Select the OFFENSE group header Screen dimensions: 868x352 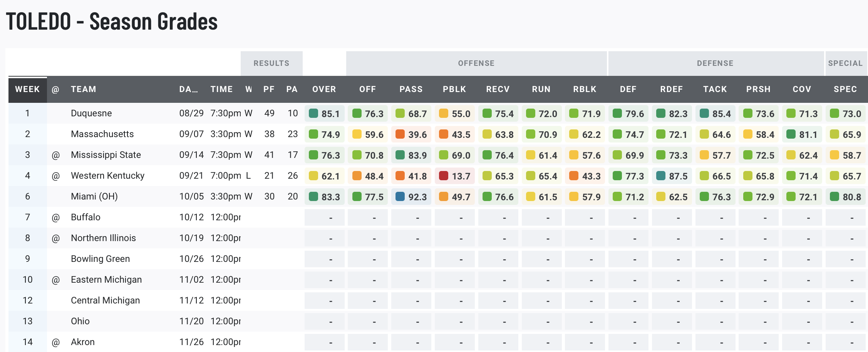click(x=476, y=64)
